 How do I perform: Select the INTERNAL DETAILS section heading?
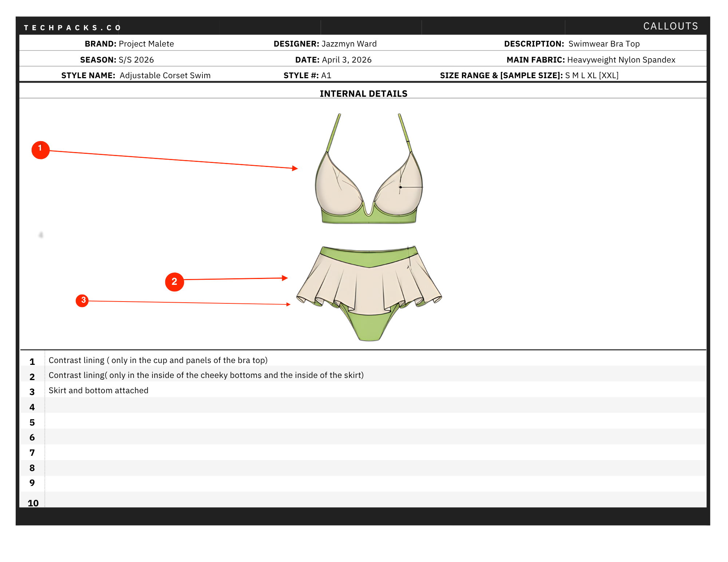[x=364, y=94]
